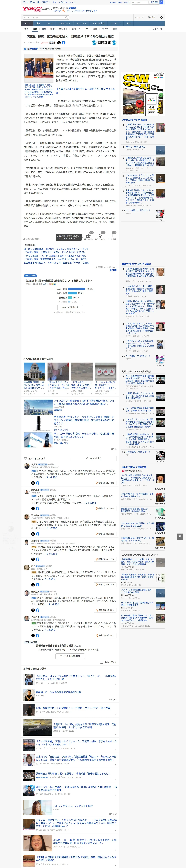Click the 毎日新聞 publisher logo

[x=104, y=43]
